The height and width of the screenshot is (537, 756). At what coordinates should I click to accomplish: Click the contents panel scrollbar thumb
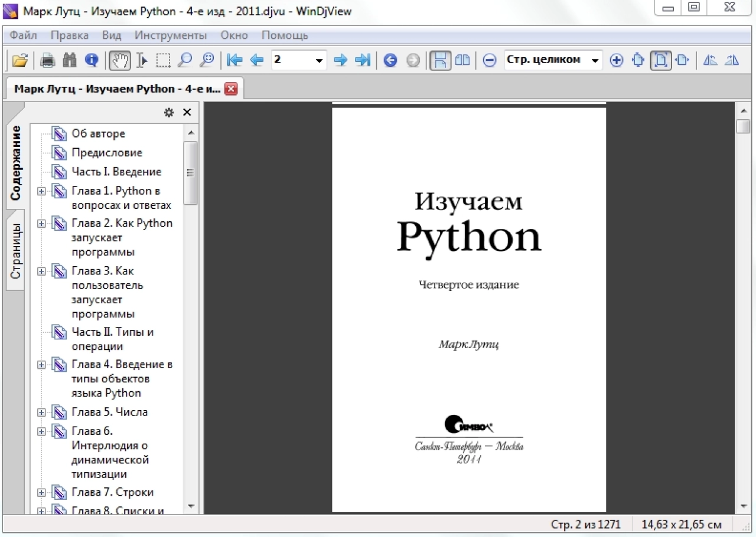190,173
